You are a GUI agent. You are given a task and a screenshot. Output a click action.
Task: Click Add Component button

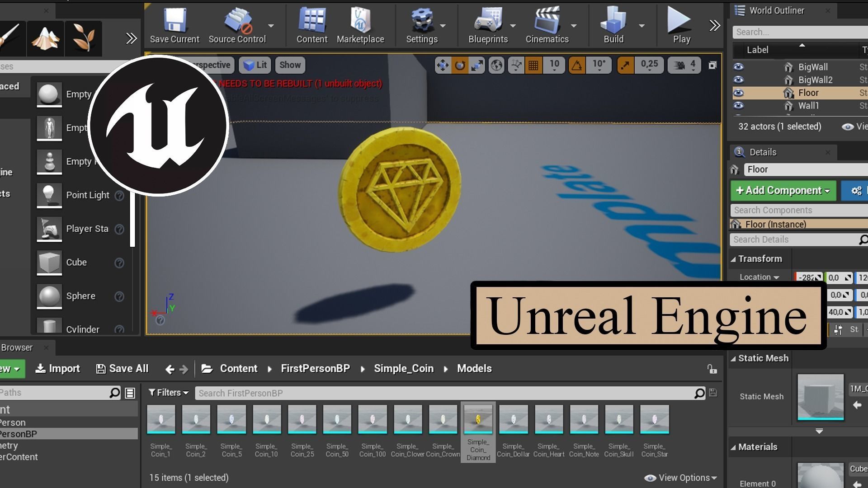[783, 191]
